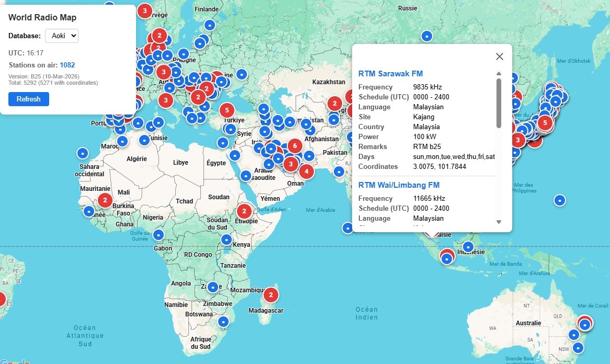Open the cluster of 3 near Italy
610x364 pixels.
coord(166,100)
